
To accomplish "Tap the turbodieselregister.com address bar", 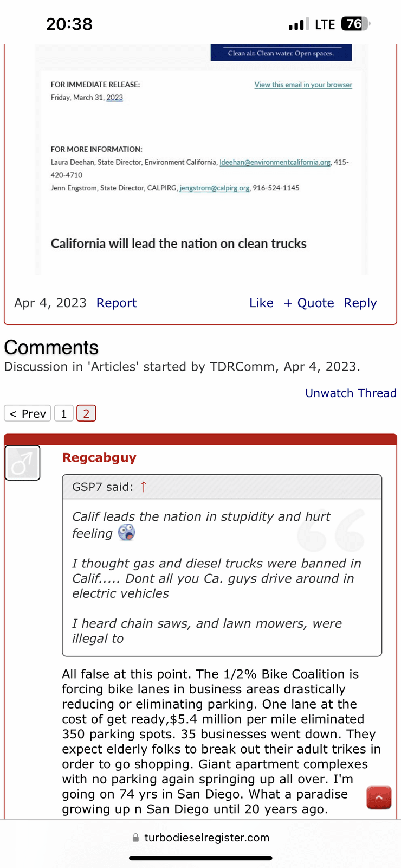I will (x=200, y=838).
